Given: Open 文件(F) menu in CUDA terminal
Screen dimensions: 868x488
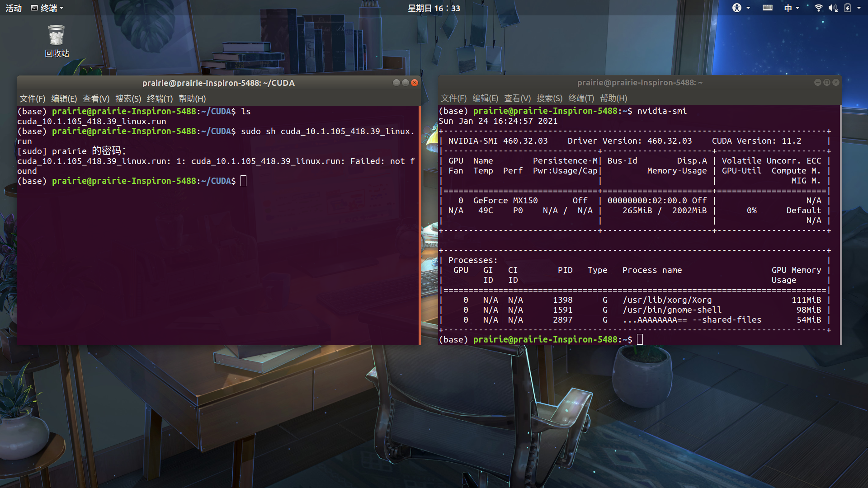Looking at the screenshot, I should click(32, 99).
